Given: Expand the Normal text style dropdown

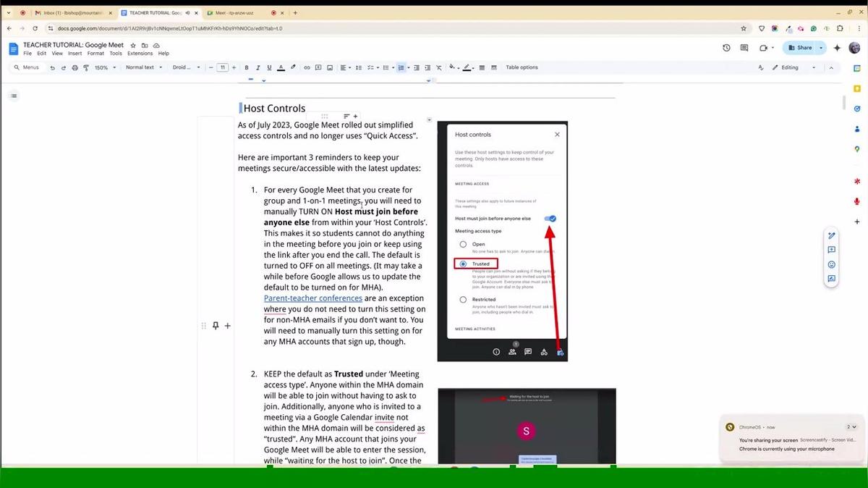Looking at the screenshot, I should pos(142,67).
